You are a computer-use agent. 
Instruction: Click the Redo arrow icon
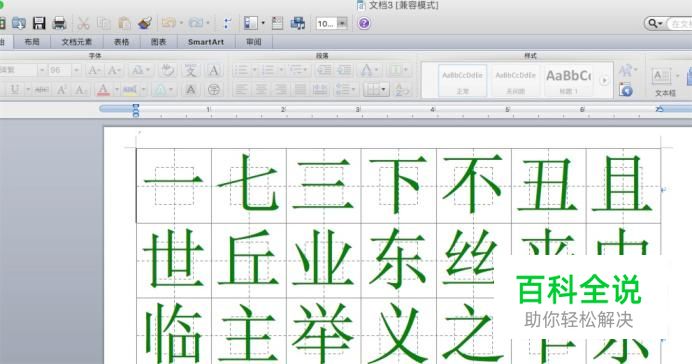[x=196, y=23]
